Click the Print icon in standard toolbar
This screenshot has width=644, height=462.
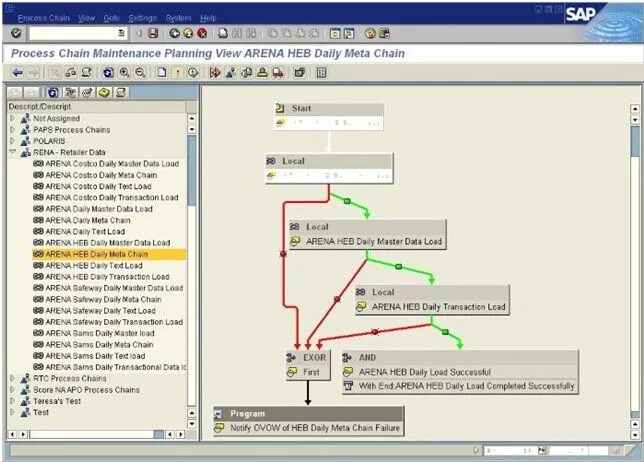[223, 33]
